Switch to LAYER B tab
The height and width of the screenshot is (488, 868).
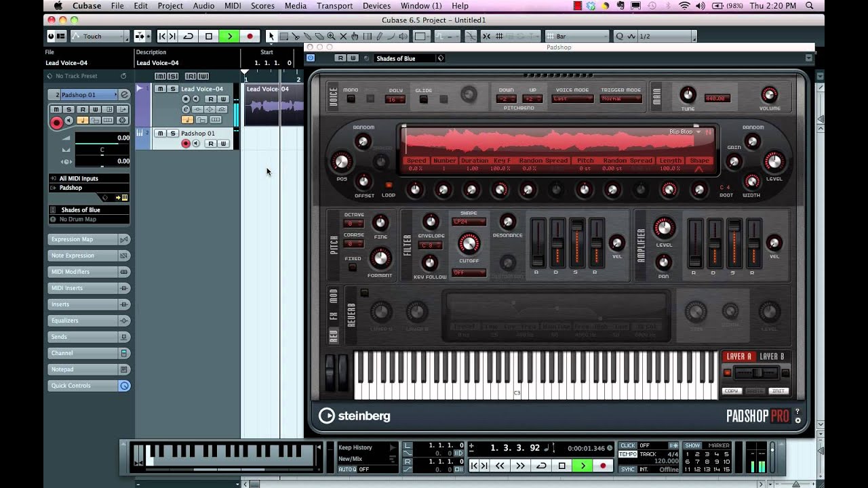click(x=772, y=357)
